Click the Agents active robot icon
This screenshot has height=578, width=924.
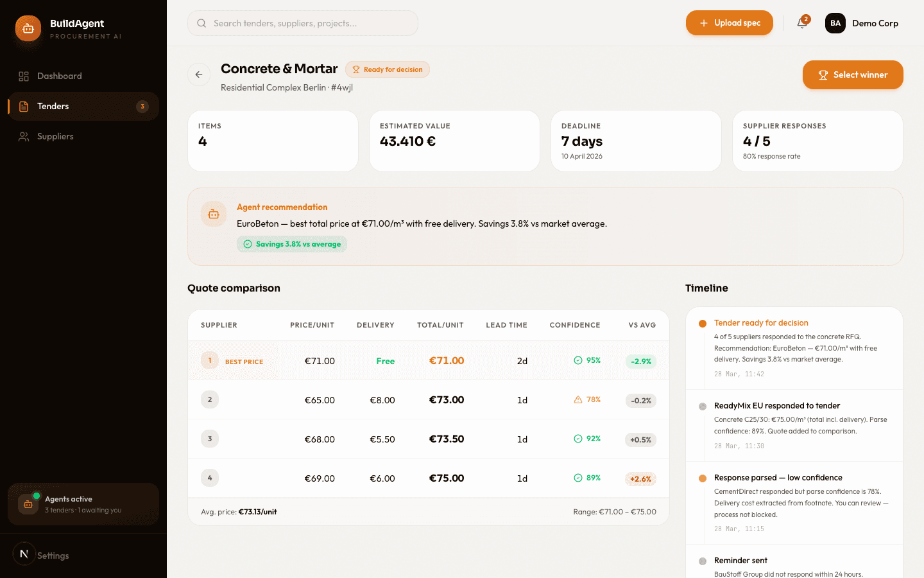(28, 504)
